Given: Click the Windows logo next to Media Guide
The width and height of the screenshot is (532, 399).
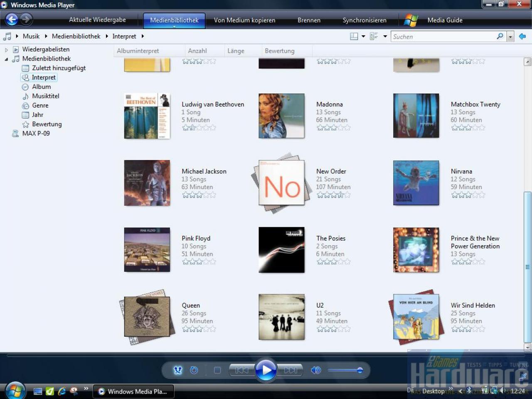Looking at the screenshot, I should click(x=411, y=20).
